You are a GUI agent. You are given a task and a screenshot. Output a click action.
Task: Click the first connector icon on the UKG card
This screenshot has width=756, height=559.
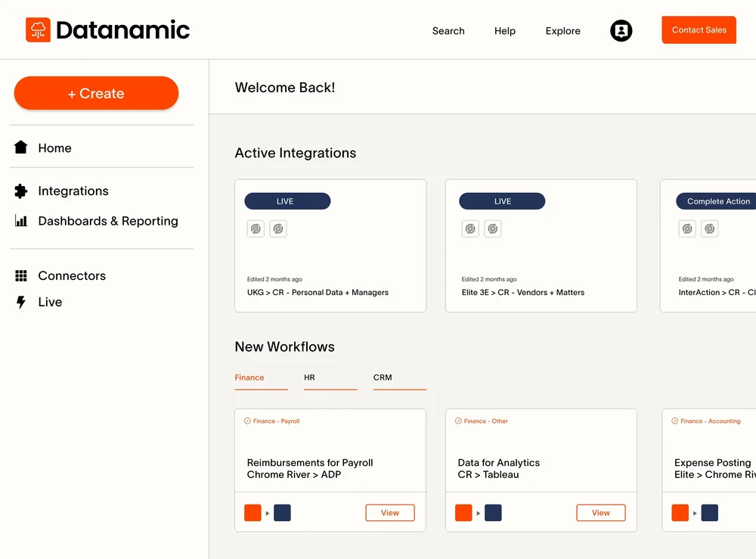point(256,228)
